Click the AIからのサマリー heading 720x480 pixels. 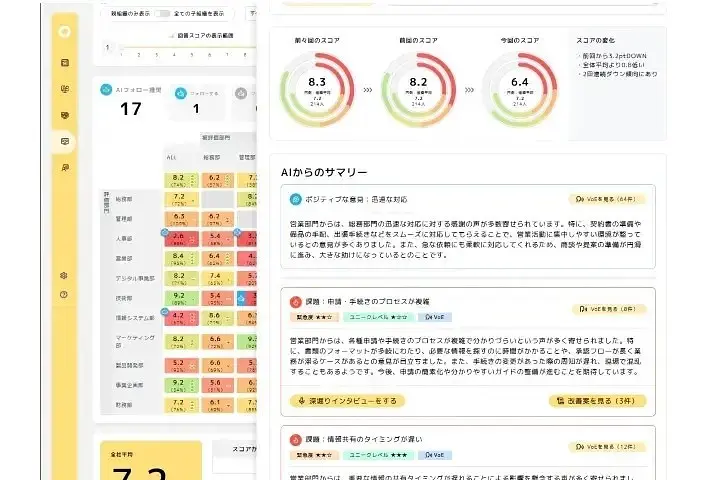324,172
